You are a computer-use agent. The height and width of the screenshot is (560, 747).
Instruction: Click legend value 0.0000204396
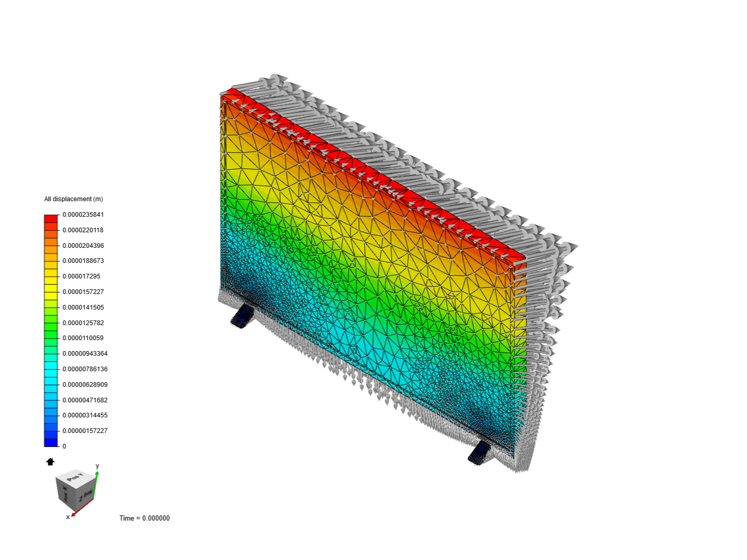(83, 246)
